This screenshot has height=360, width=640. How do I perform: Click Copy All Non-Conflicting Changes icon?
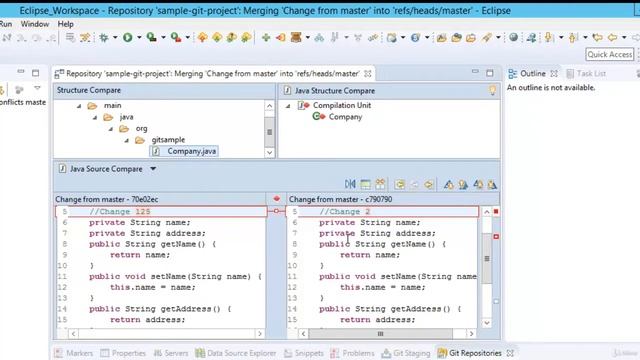(400, 184)
